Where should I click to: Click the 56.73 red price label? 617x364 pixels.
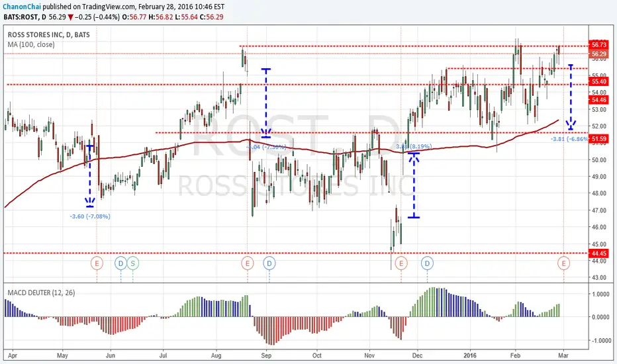pos(598,45)
